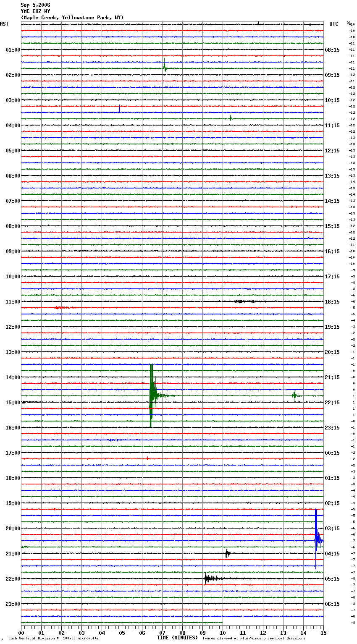Click the blue spike on the 03:15 trace
The width and height of the screenshot is (357, 644).
coord(119,109)
